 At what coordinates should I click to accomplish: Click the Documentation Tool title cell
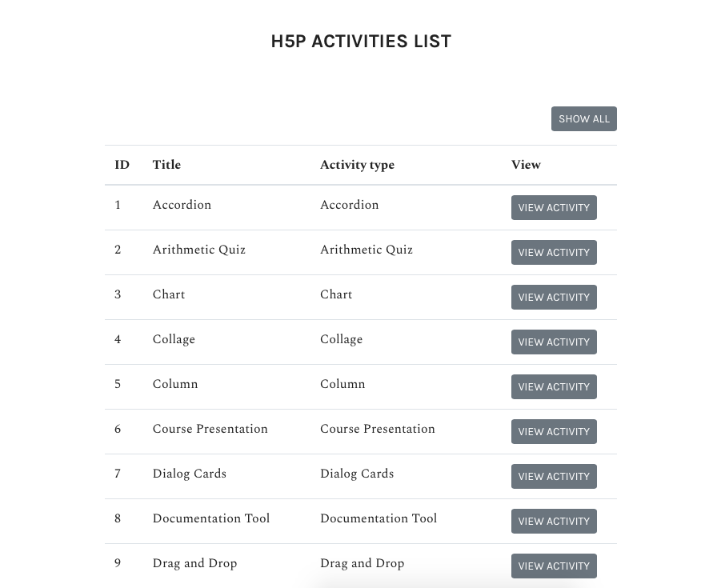[x=211, y=518]
